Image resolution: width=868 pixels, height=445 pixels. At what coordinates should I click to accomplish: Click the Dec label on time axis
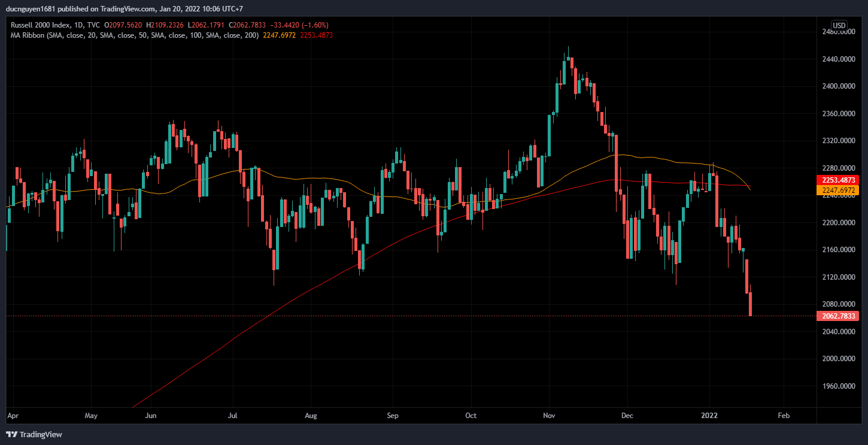(x=627, y=415)
